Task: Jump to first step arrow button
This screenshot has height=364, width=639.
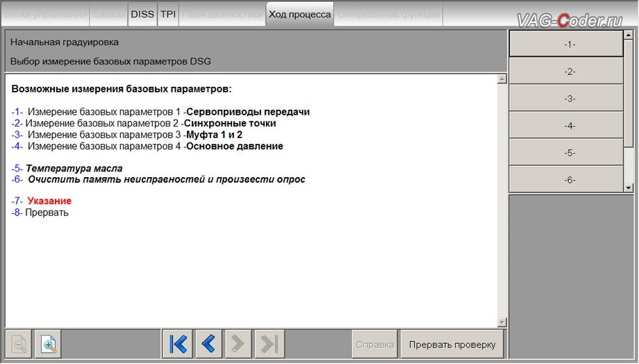Action: pos(178,344)
